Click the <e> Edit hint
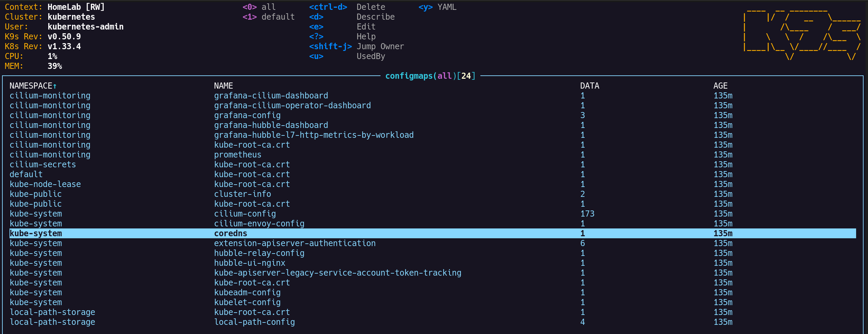This screenshot has width=868, height=334. pos(342,27)
